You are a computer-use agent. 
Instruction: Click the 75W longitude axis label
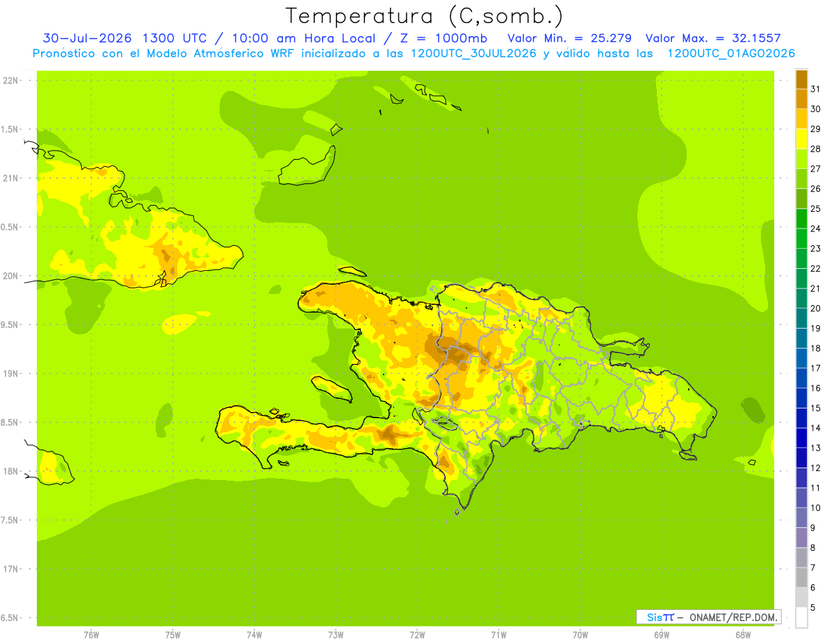pos(173,635)
